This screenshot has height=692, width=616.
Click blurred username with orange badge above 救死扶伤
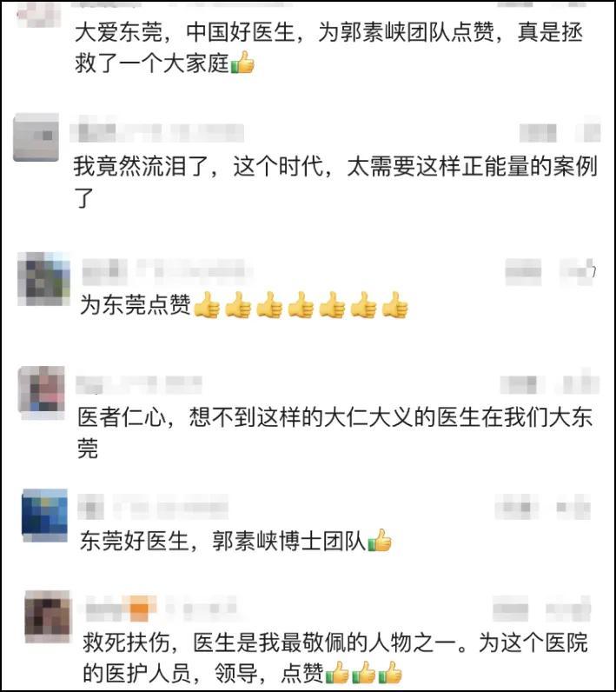pyautogui.click(x=161, y=607)
